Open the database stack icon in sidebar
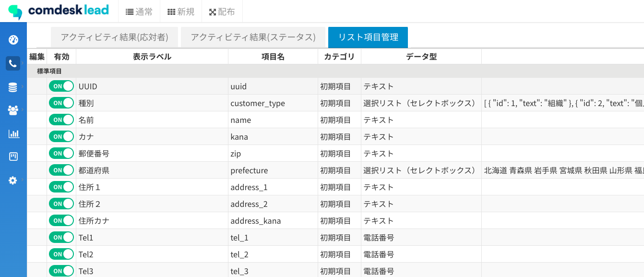This screenshot has height=277, width=644. click(x=13, y=87)
